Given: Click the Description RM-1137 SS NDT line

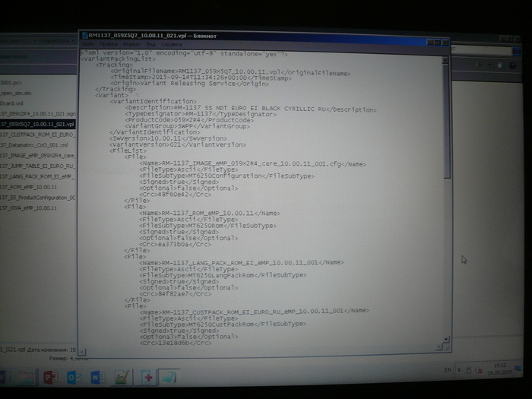Looking at the screenshot, I should pyautogui.click(x=251, y=109).
